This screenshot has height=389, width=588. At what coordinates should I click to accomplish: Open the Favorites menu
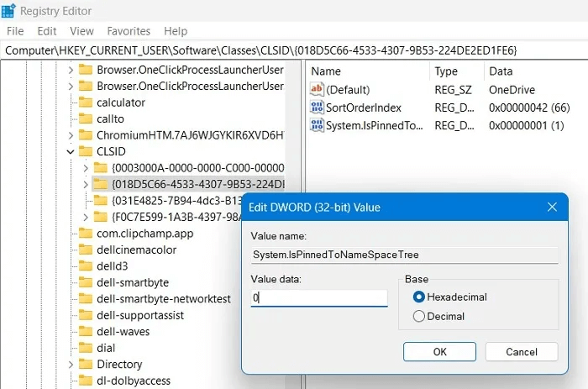pos(129,31)
